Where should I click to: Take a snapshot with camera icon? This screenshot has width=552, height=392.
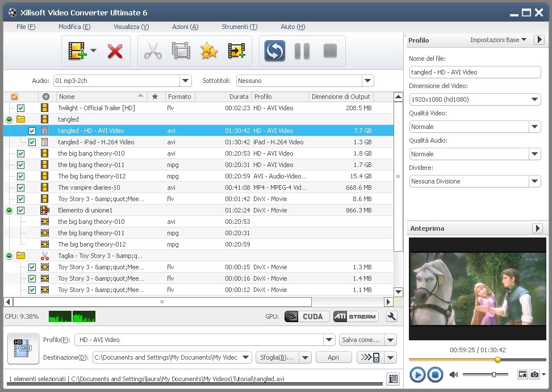tap(534, 374)
